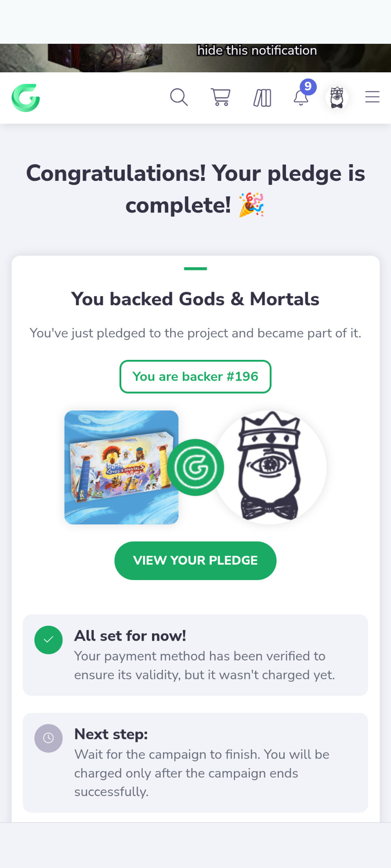
Task: Click the "All set for now!" title
Action: point(130,636)
